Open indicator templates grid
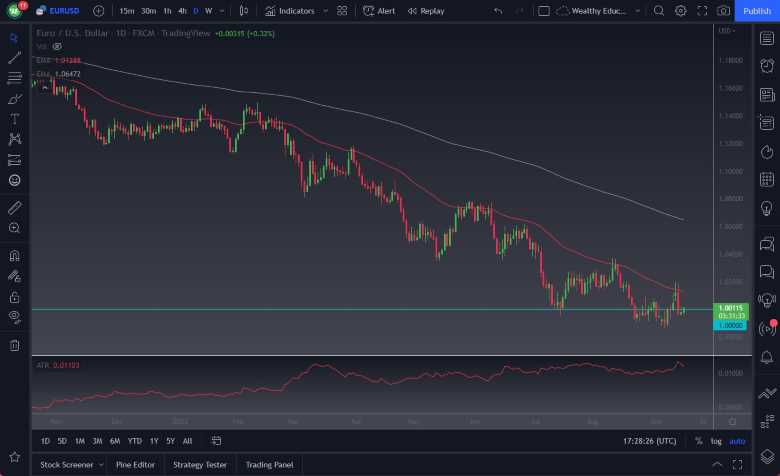780x476 pixels. click(x=342, y=11)
